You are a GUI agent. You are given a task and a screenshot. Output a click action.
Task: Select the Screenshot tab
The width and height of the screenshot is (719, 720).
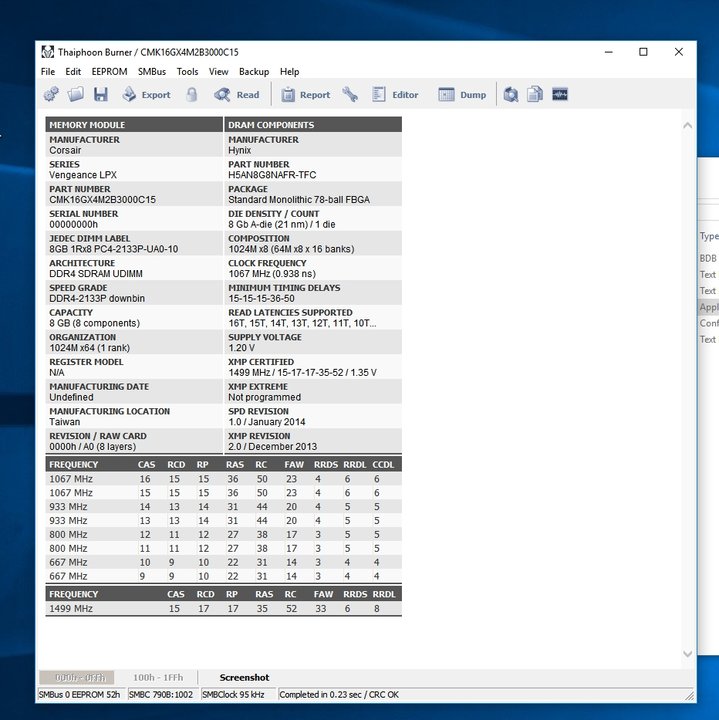[244, 677]
